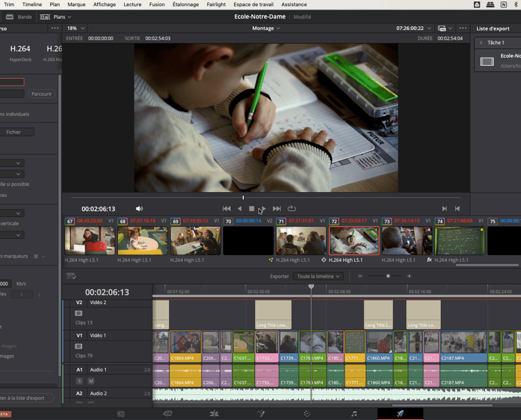521x420 pixels.
Task: Click the fx icon next to clip 74 codec label
Action: [x=429, y=260]
